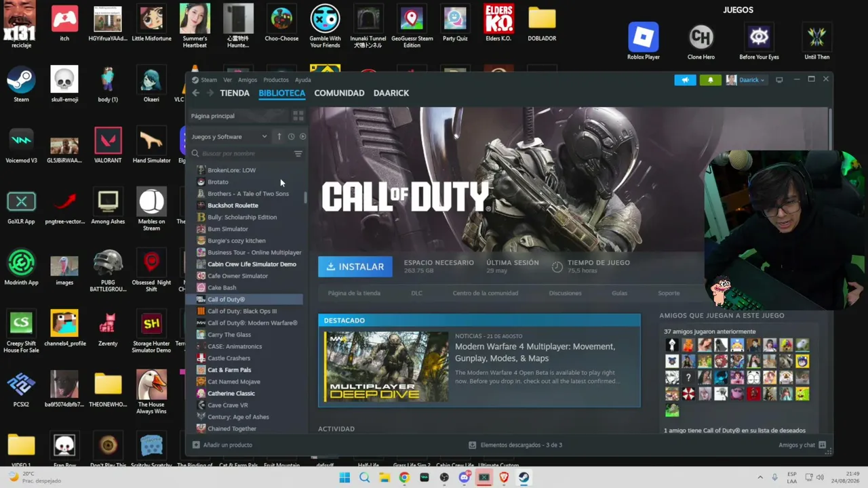The image size is (868, 488).
Task: Open Amigos y chat panel
Action: point(802,445)
